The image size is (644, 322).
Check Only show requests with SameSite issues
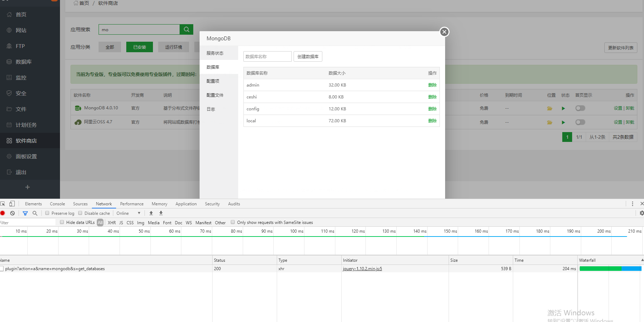tap(233, 222)
